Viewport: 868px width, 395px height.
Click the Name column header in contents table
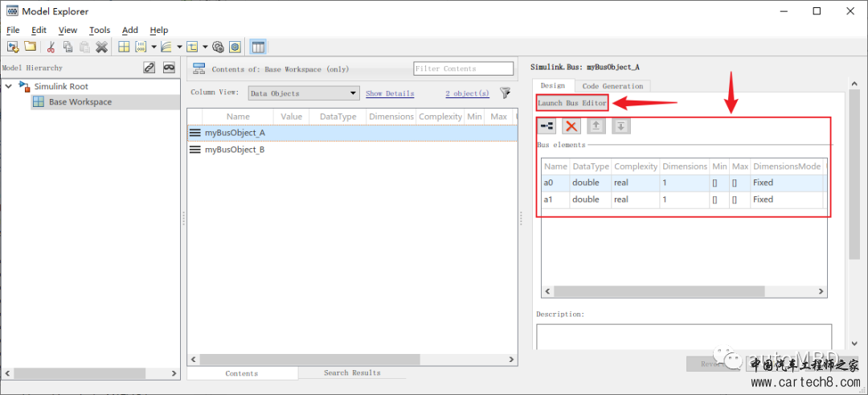(238, 117)
